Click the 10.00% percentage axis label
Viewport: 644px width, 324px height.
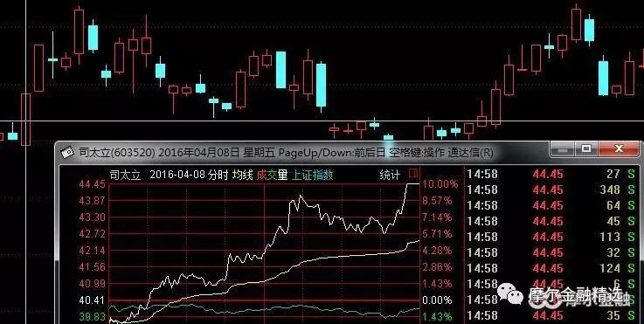tap(440, 184)
